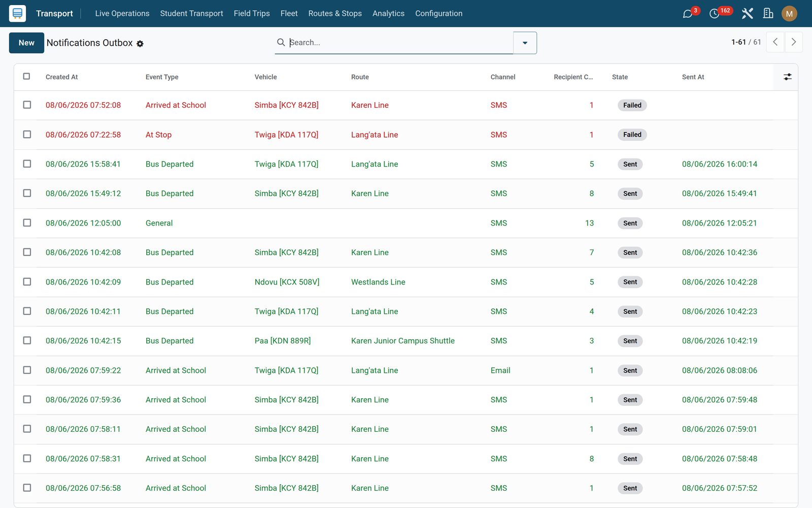Expand the search options dropdown arrow
Viewport: 812px width, 508px height.
tap(525, 43)
